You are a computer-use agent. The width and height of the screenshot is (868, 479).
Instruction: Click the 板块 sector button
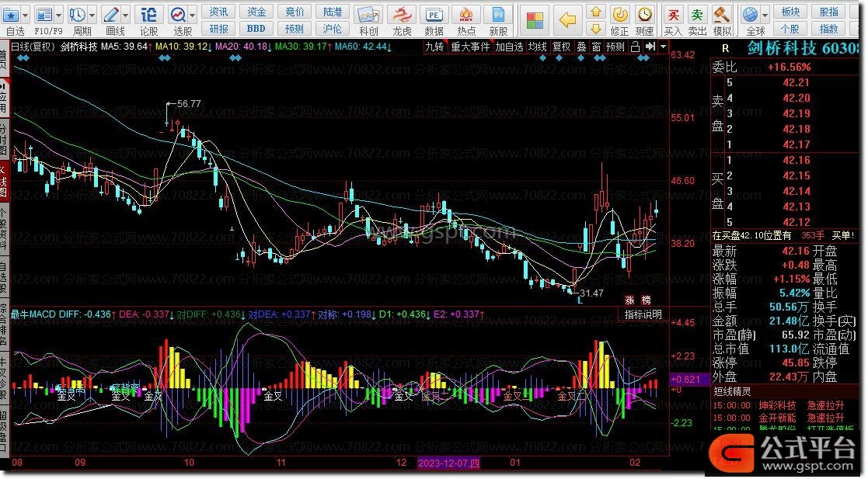tap(790, 12)
